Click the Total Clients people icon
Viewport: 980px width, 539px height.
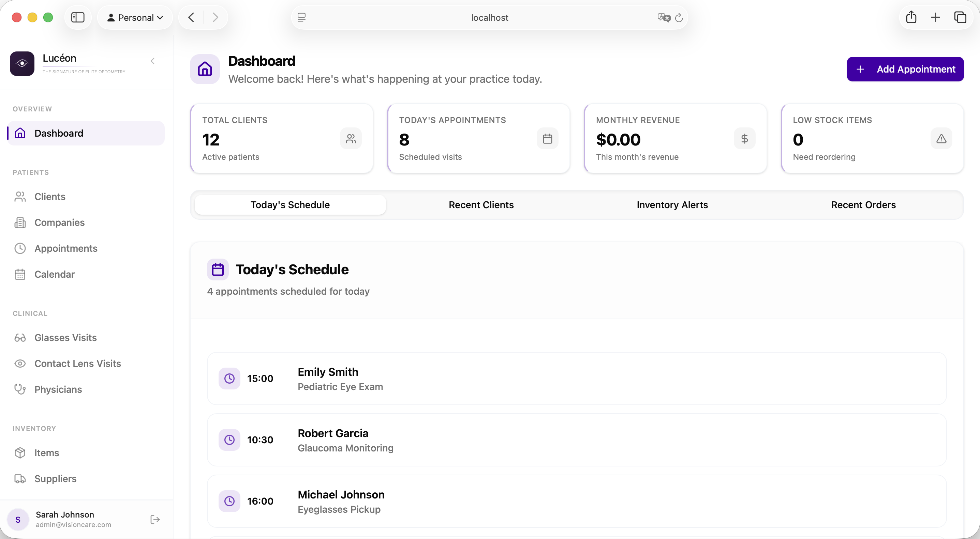point(351,139)
